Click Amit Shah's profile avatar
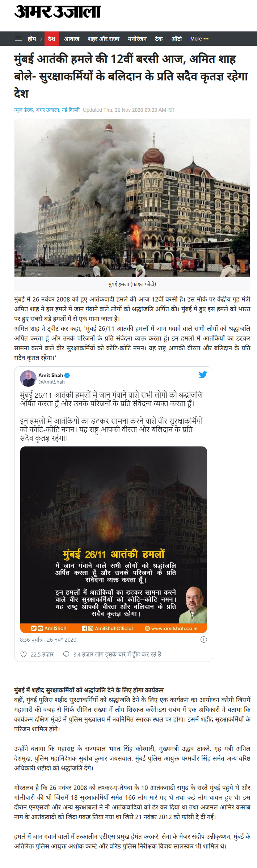This screenshot has height=868, width=257. tap(28, 379)
